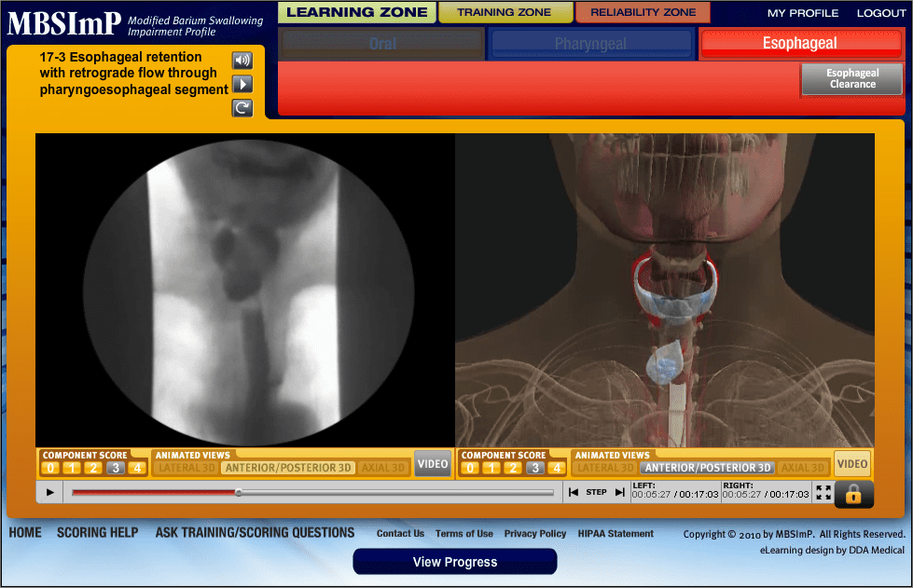Viewport: 913px width, 588px height.
Task: Select component score 4 on left panel
Action: coord(137,468)
